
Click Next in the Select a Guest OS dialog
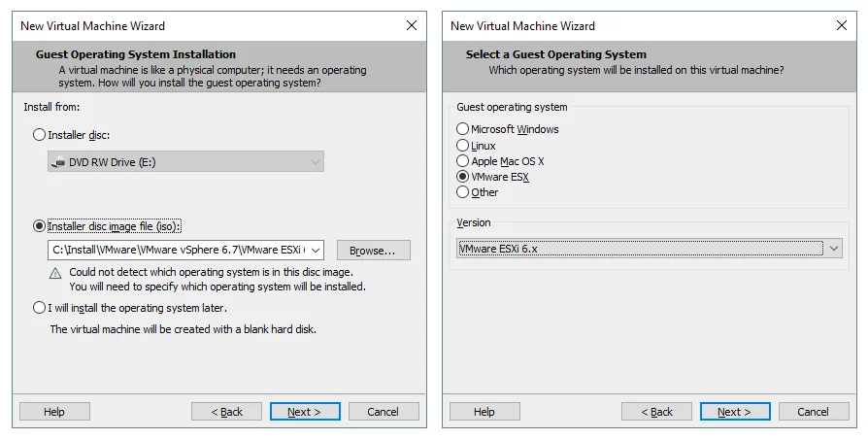point(735,412)
